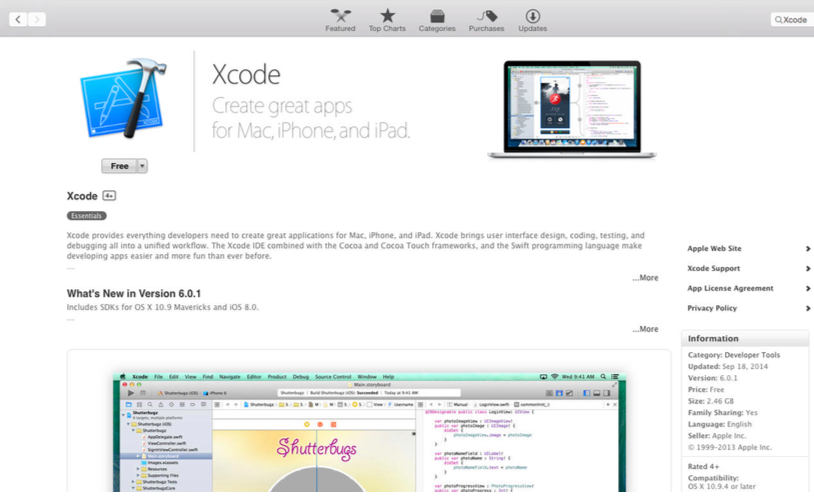The image size is (814, 496).
Task: Open the Purchases toolbar icon
Action: pyautogui.click(x=486, y=17)
